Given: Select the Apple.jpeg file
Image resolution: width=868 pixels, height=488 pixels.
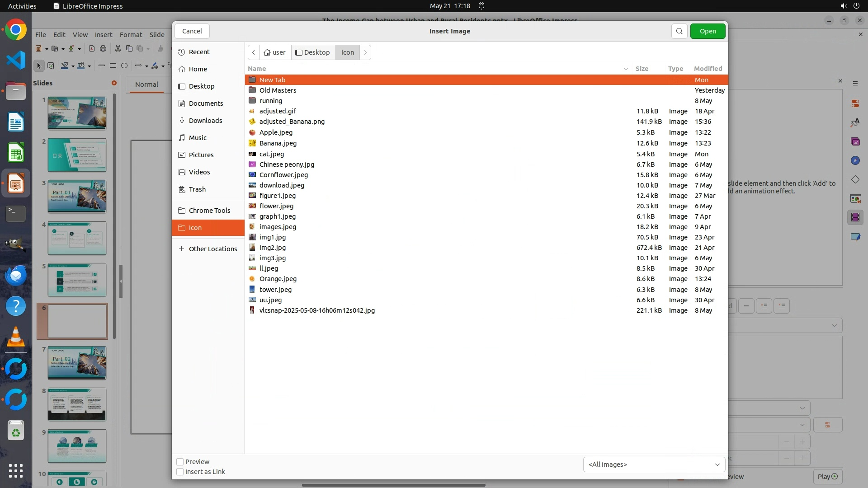Looking at the screenshot, I should 276,132.
